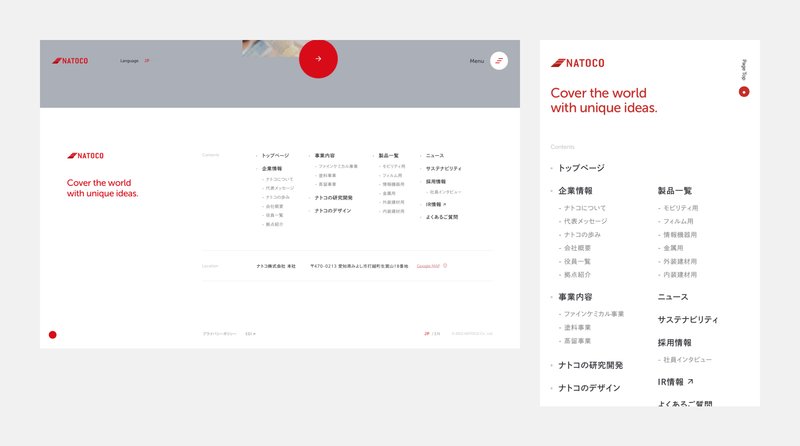Click the red dot at desktop footer's left corner
800x446 pixels.
[53, 335]
